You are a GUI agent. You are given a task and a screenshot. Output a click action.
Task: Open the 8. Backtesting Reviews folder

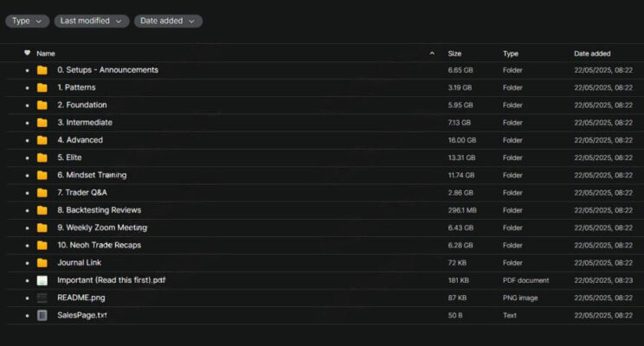point(99,210)
